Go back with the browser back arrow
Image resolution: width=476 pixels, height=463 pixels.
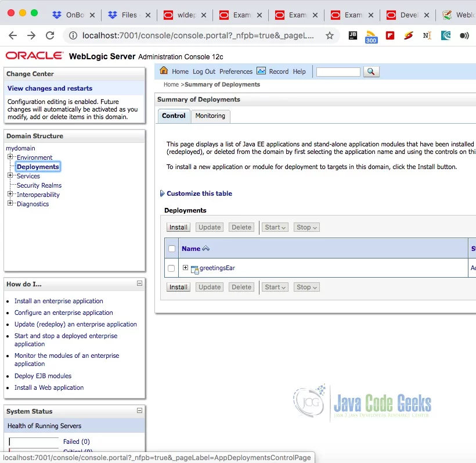[x=13, y=35]
